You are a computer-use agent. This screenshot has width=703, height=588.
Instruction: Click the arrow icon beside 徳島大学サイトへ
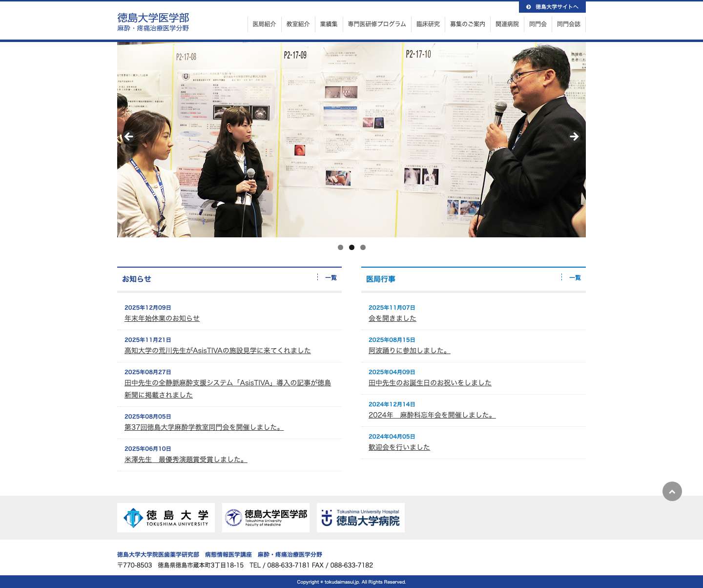click(528, 7)
